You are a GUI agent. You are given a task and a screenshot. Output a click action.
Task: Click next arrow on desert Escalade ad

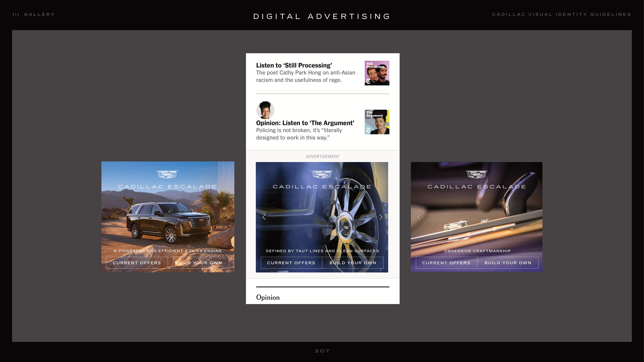coord(228,217)
